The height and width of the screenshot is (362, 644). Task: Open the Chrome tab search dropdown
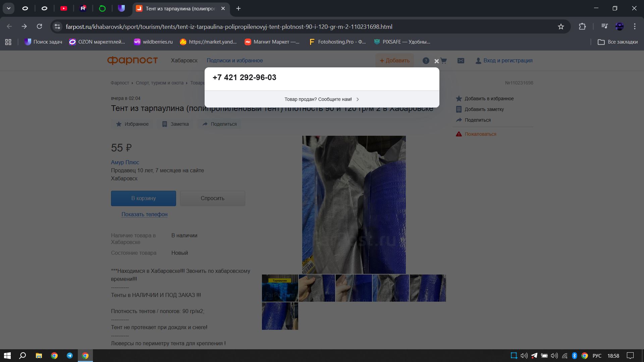pos(8,8)
